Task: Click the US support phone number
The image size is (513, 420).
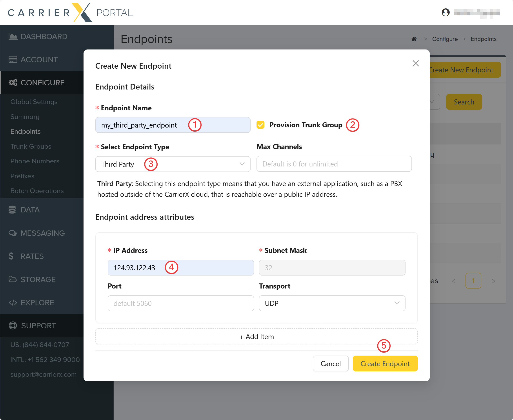Action: pos(40,345)
